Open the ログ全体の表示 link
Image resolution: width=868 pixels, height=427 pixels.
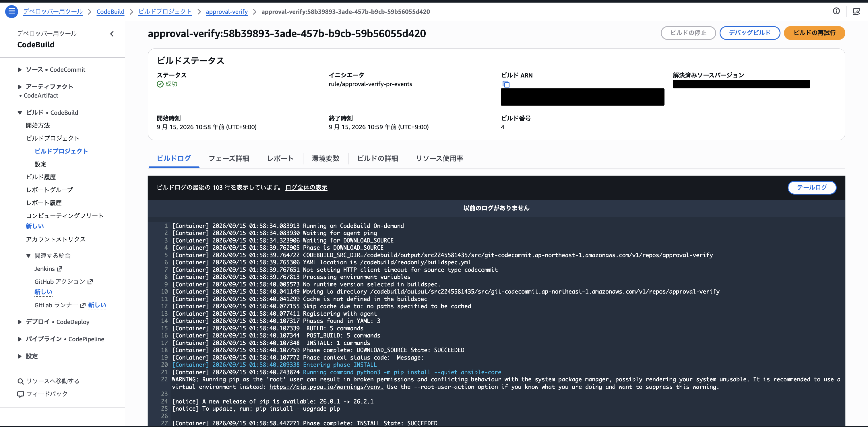[x=306, y=188]
